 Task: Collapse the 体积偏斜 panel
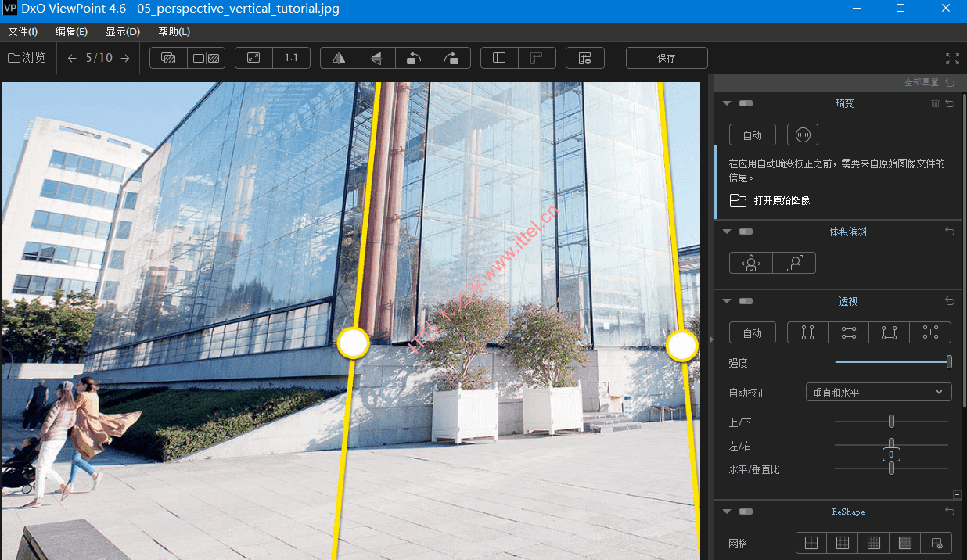[x=727, y=232]
